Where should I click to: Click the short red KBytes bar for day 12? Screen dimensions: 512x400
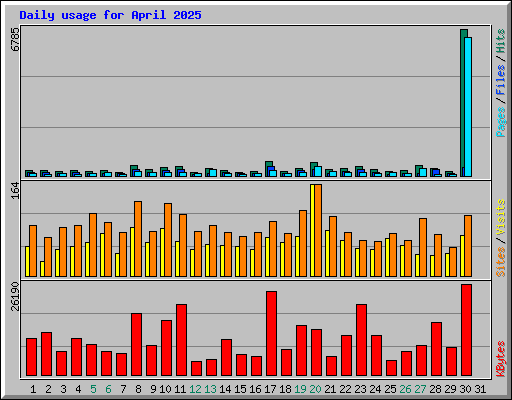pos(196,368)
